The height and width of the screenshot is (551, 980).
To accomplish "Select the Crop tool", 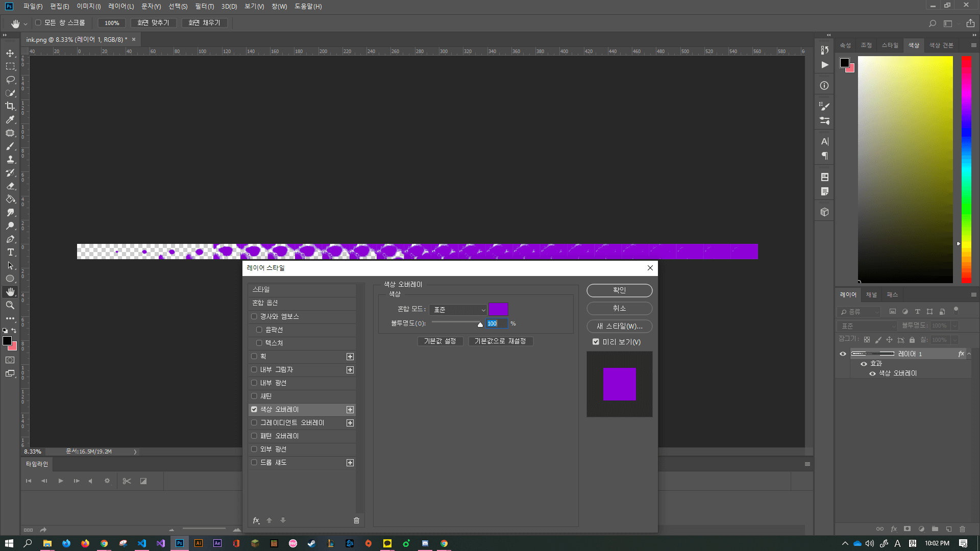I will (x=10, y=106).
